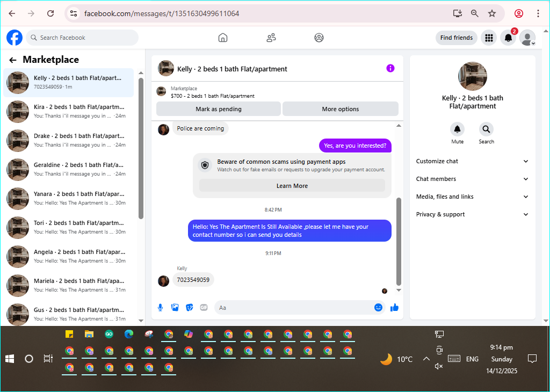
Task: Open Microsoft Edge from taskbar
Action: 129,334
